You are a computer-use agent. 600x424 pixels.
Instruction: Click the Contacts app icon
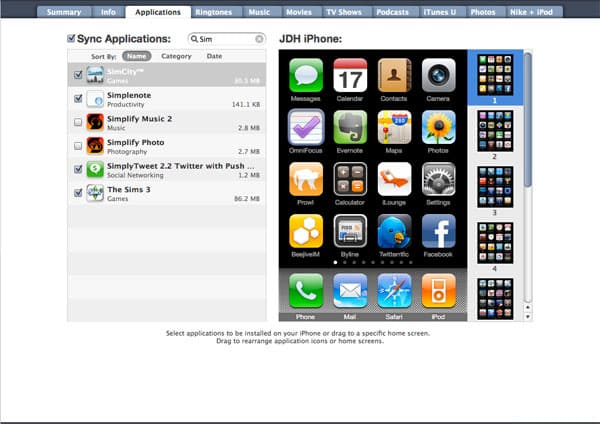394,75
